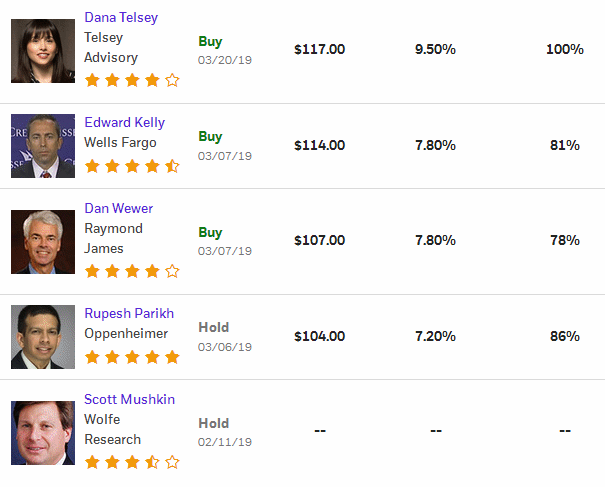The height and width of the screenshot is (487, 605).
Task: Open Dan Wewer's analyst profile link
Action: [118, 208]
